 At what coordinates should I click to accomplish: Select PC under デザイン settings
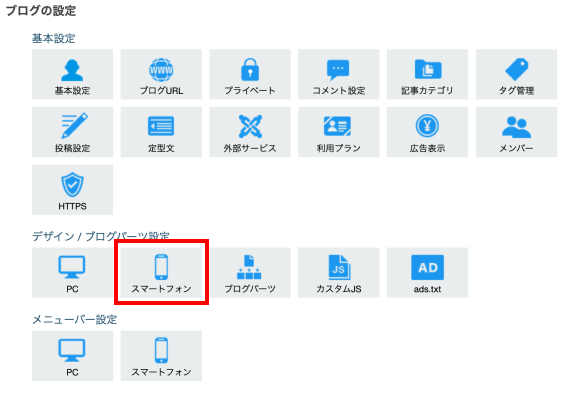click(72, 273)
